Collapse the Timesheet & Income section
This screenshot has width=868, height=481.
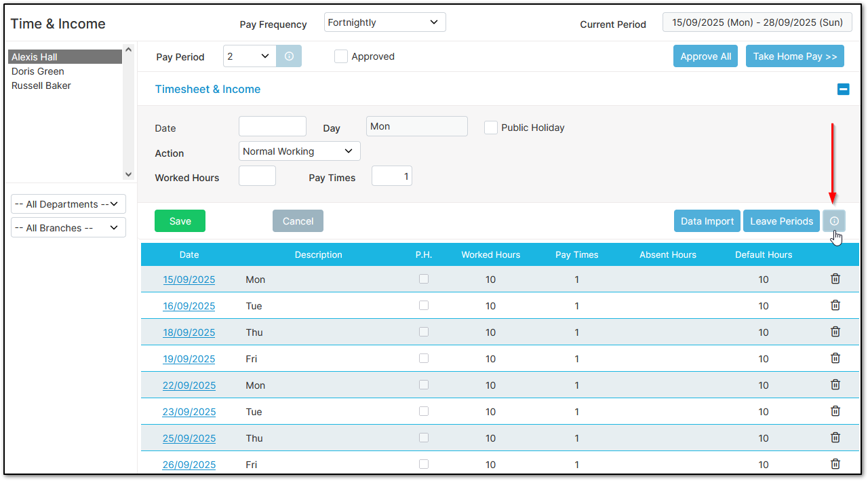[843, 89]
